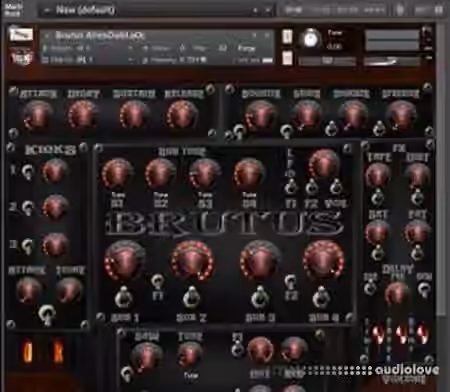
Task: Click the FX FAT knob
Action: point(417,233)
